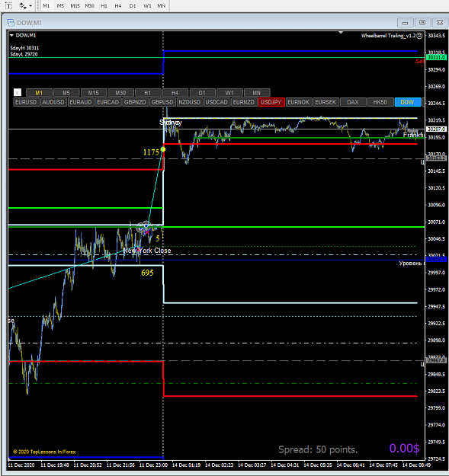Screen dimensions: 449x476
Task: Switch to M5 timeframe in top toolbar
Action: (60, 5)
